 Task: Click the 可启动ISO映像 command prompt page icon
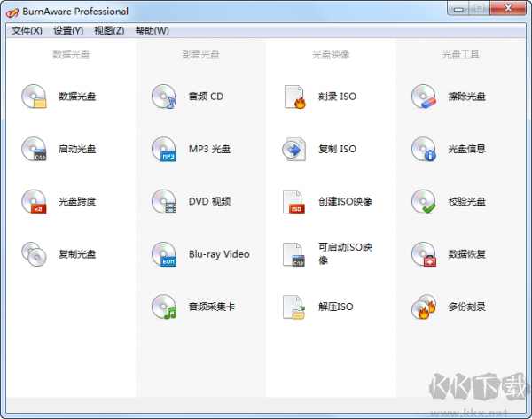coord(293,254)
